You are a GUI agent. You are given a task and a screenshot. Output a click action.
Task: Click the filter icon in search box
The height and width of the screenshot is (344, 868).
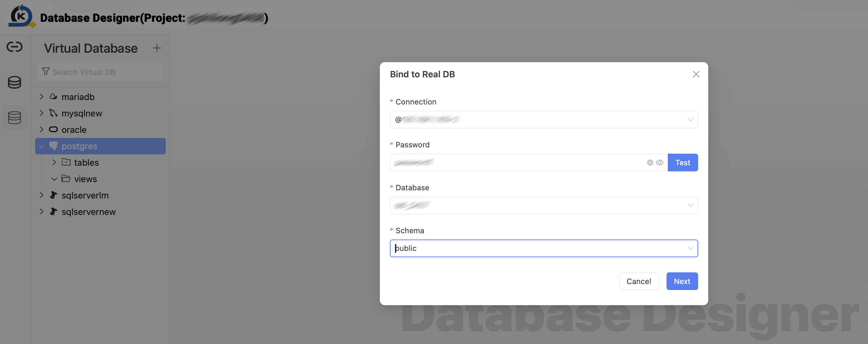[46, 72]
